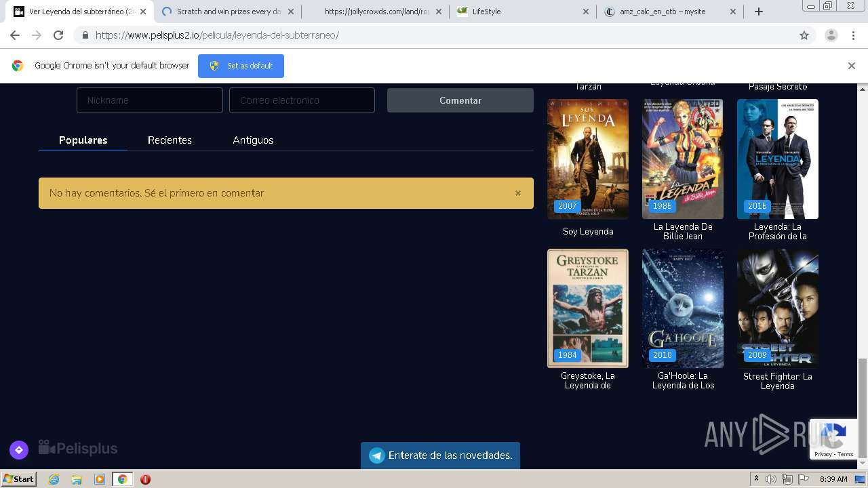Open the Chrome profile avatar icon
Viewport: 868px width, 488px height.
pyautogui.click(x=831, y=35)
